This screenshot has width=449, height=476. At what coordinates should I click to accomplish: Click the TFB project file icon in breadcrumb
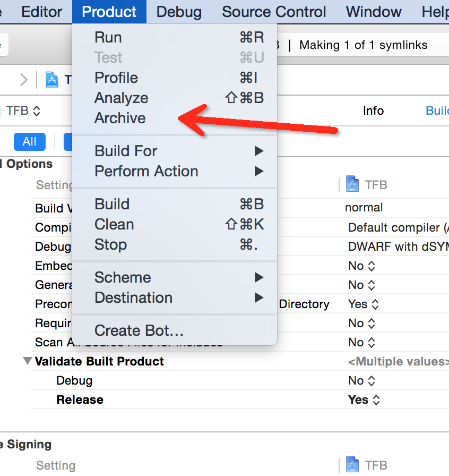point(52,80)
